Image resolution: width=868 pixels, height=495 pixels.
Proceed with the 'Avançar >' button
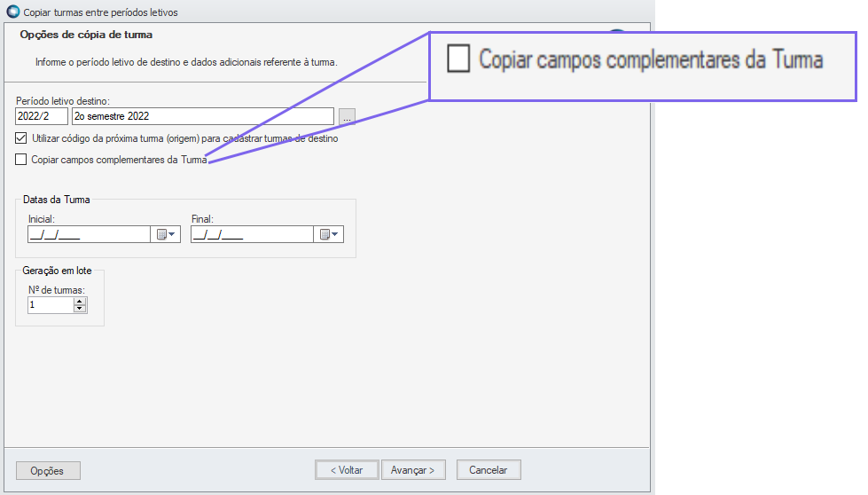point(413,470)
